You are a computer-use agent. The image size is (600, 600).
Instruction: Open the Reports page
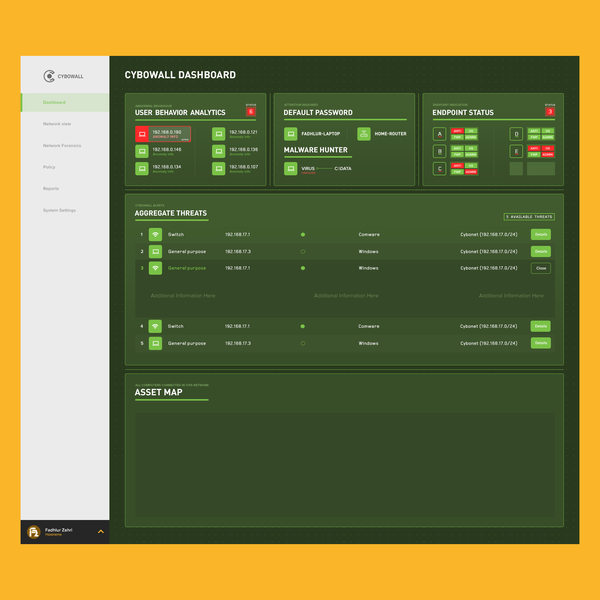pyautogui.click(x=51, y=189)
